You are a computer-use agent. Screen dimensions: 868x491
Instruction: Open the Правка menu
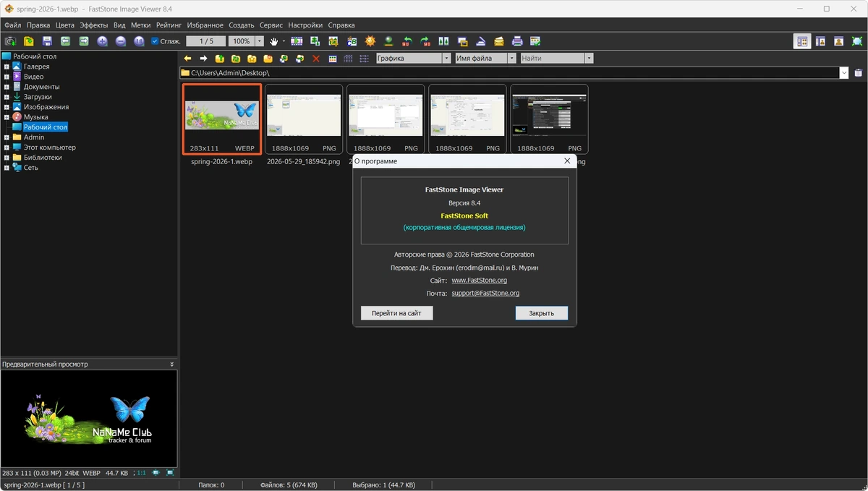[38, 25]
